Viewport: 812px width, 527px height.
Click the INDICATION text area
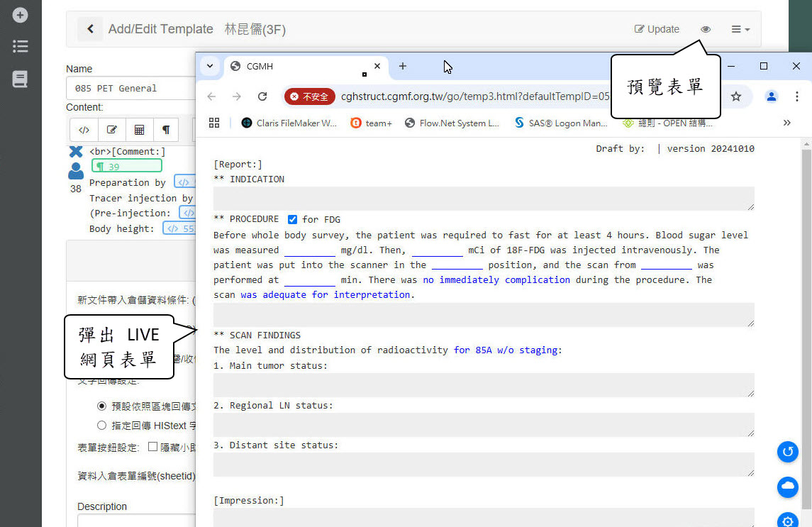point(483,199)
